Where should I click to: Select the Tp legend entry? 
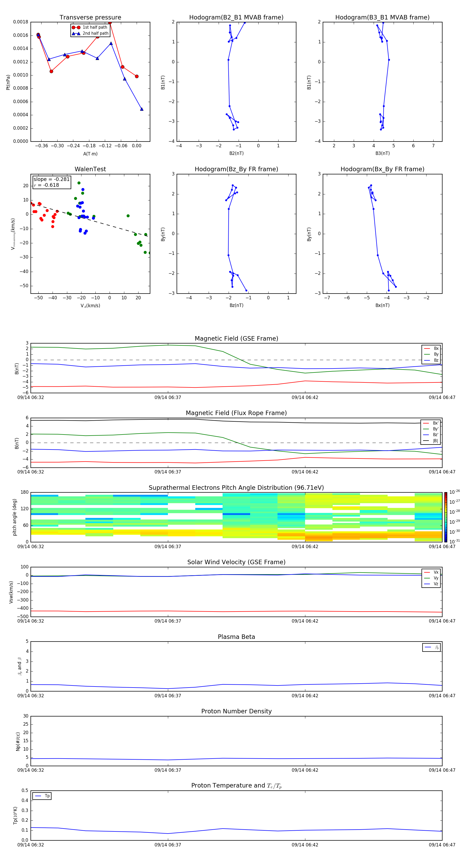(x=42, y=796)
